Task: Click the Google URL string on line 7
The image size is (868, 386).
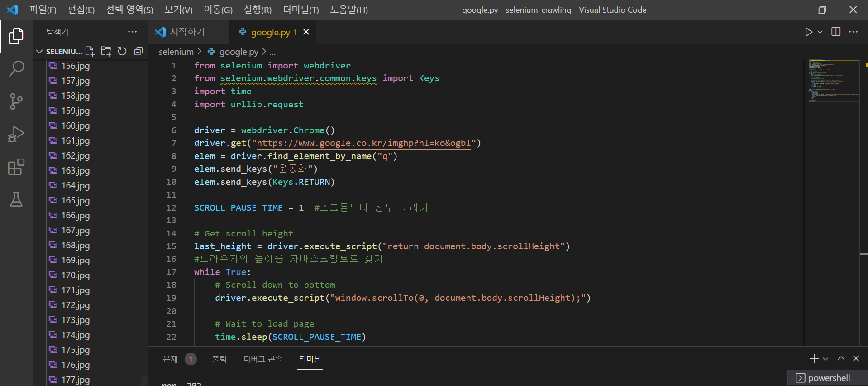Action: click(364, 143)
